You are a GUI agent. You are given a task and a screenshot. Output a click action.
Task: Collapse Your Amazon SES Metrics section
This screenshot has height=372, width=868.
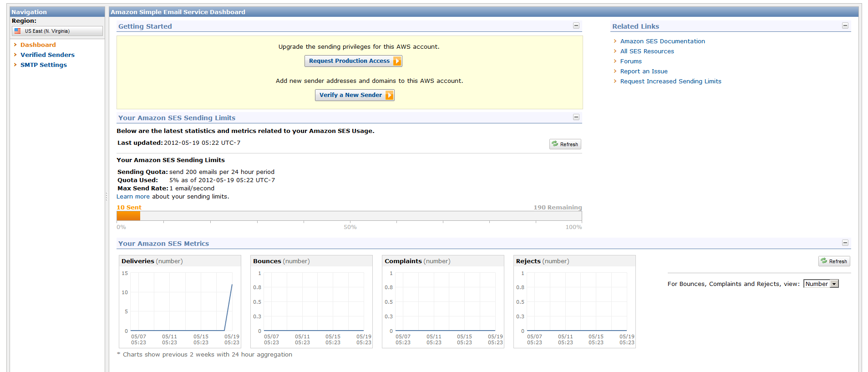[845, 243]
